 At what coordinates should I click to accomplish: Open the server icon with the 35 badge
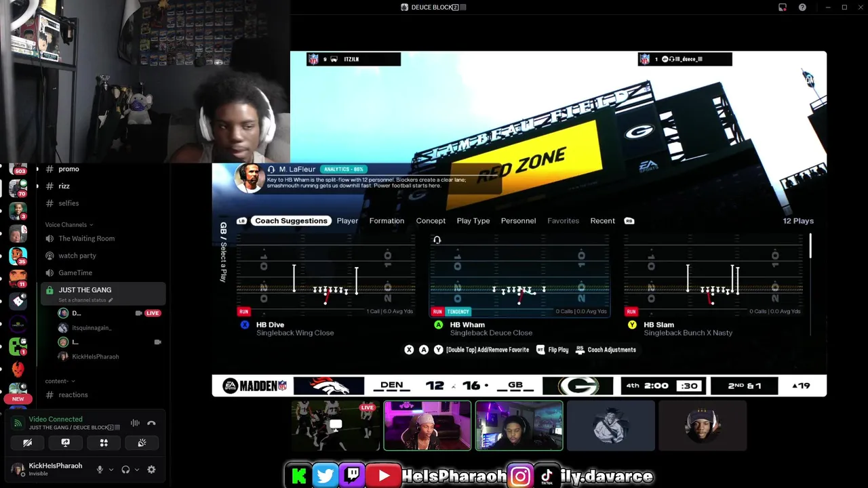click(18, 256)
